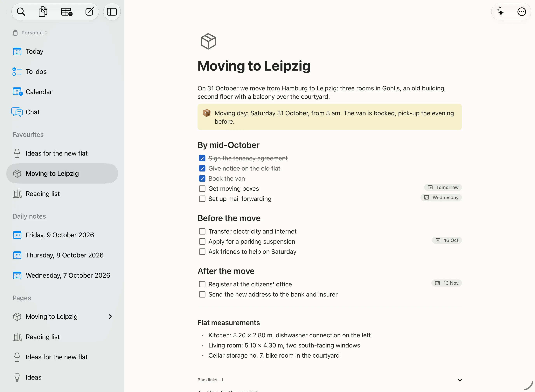The image size is (535, 392).
Task: Open Chat in the sidebar
Action: [62, 112]
